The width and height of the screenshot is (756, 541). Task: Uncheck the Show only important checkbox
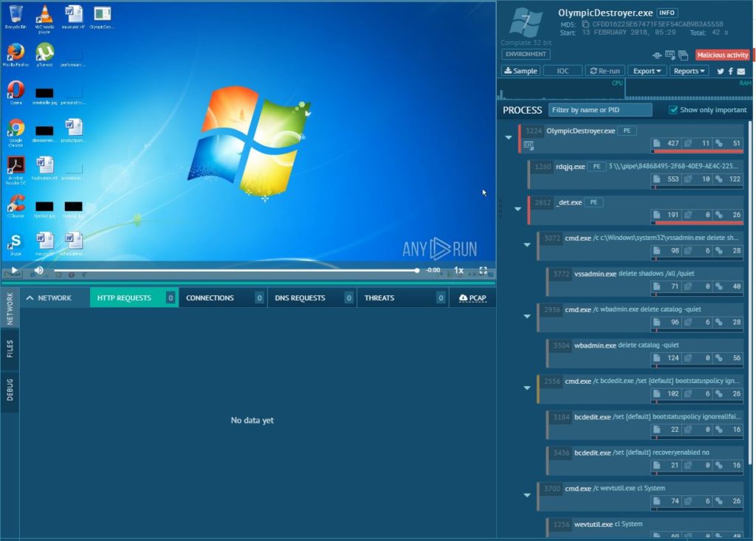pos(673,110)
